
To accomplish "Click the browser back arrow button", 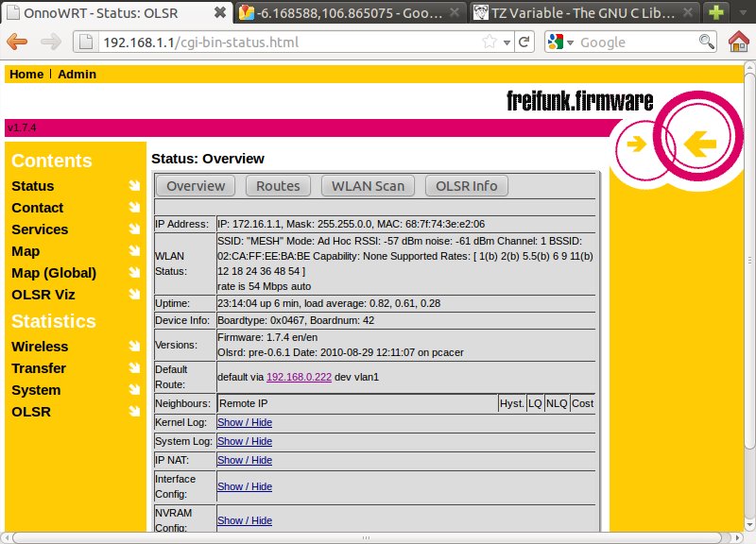I will click(x=17, y=42).
